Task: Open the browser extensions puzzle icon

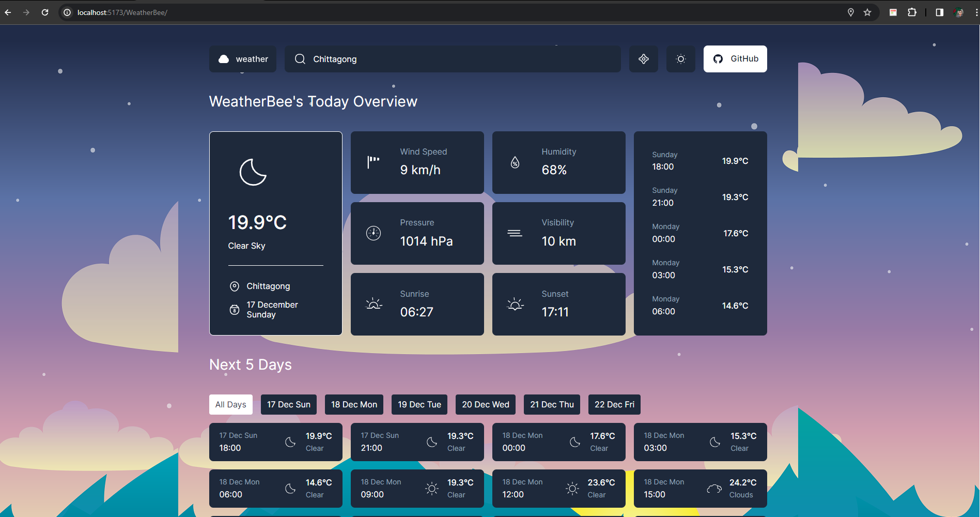Action: pos(912,12)
